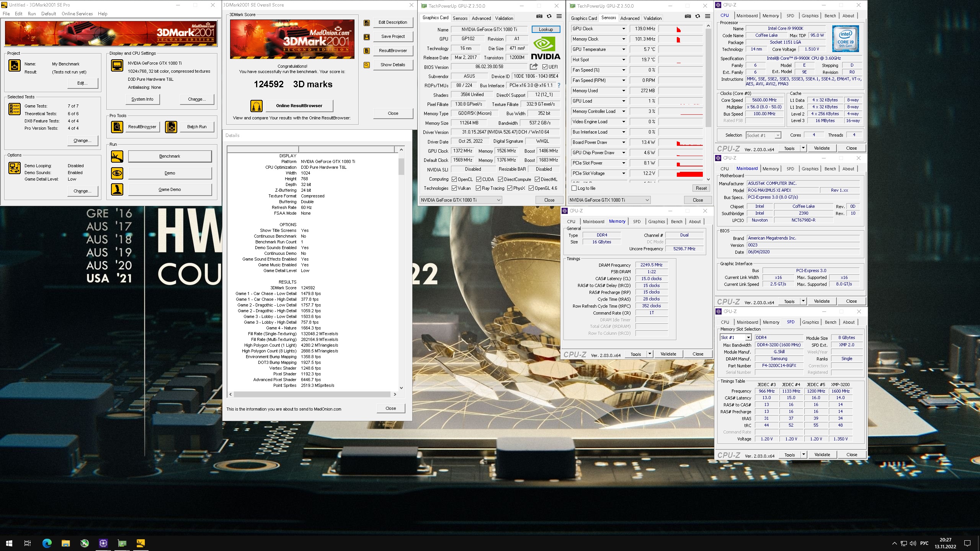The height and width of the screenshot is (551, 980).
Task: Expand the GPU Clock sensor dropdown
Action: 623,29
